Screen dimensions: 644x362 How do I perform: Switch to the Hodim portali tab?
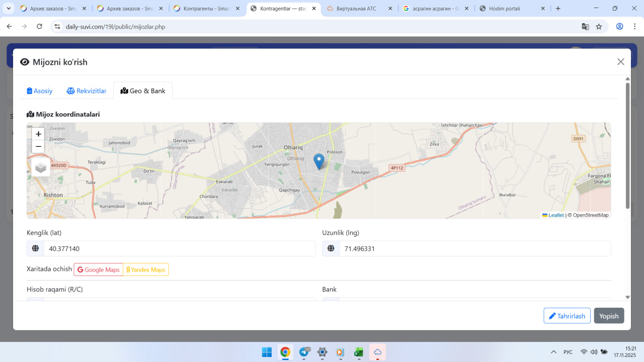513,9
